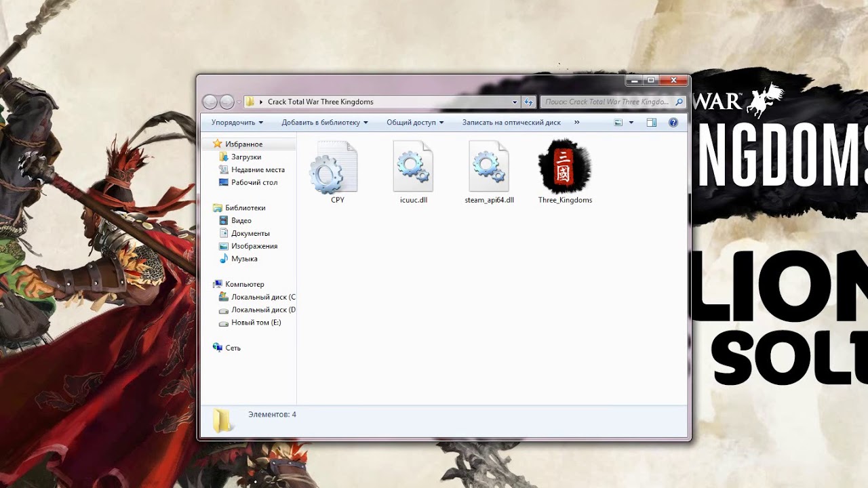Click the Рабочий стол icon

click(x=224, y=182)
